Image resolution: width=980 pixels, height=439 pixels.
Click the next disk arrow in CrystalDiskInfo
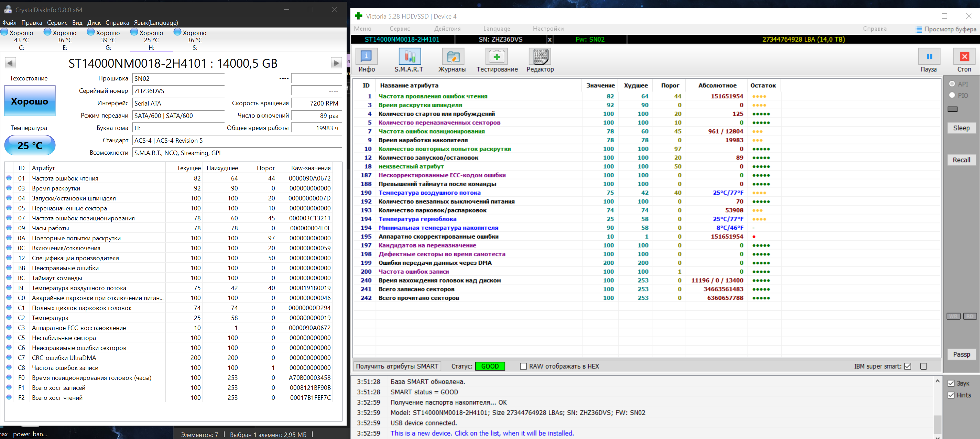click(336, 63)
